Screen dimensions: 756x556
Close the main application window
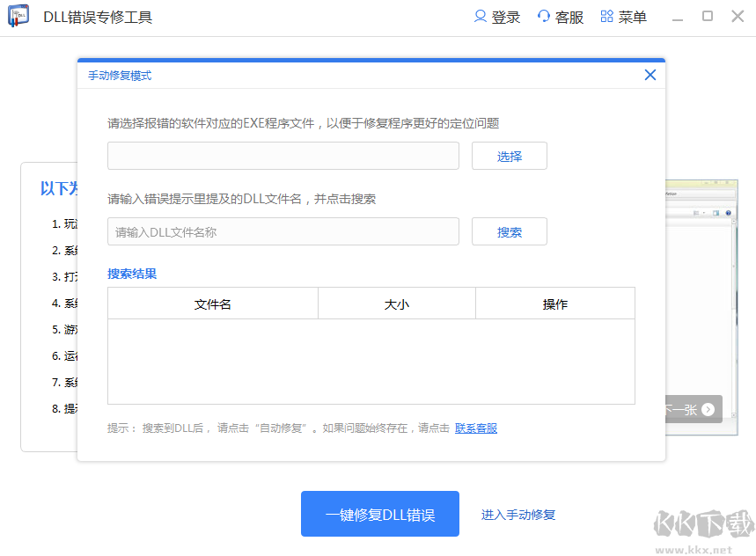(x=738, y=16)
